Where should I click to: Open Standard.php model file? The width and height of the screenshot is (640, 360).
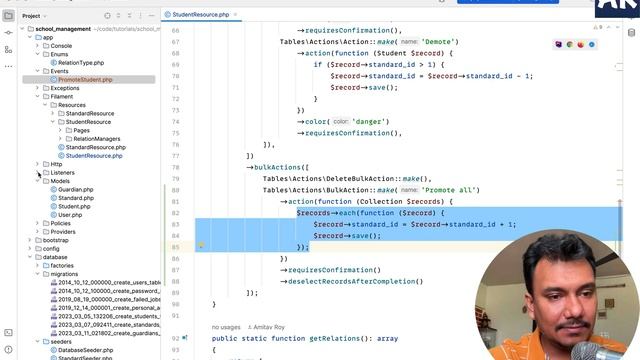tap(76, 198)
